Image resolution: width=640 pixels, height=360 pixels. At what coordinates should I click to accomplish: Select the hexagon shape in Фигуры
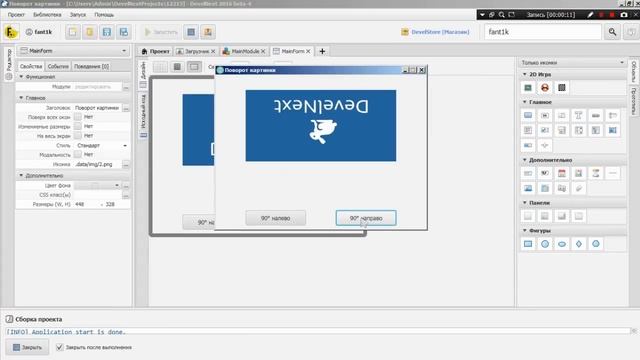pos(596,244)
